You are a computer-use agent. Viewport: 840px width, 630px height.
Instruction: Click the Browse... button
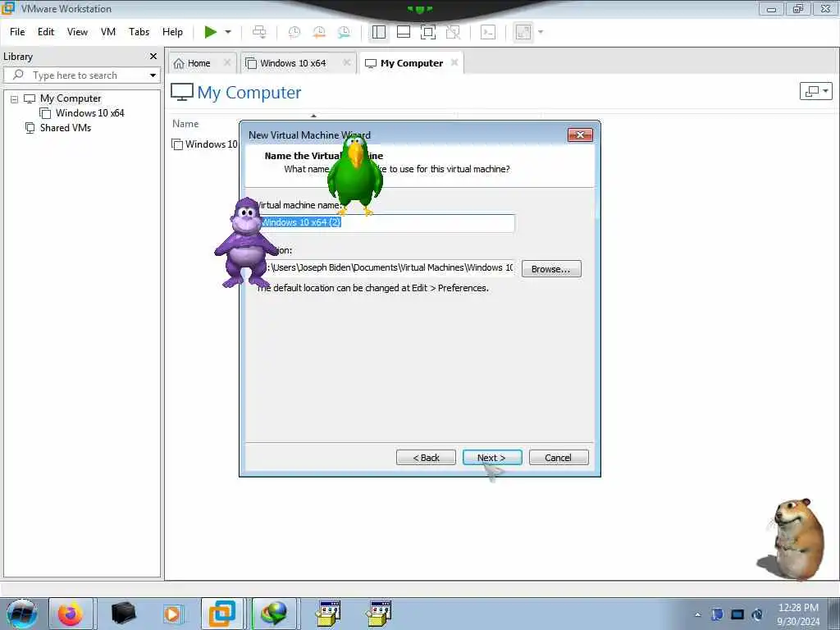(x=551, y=269)
